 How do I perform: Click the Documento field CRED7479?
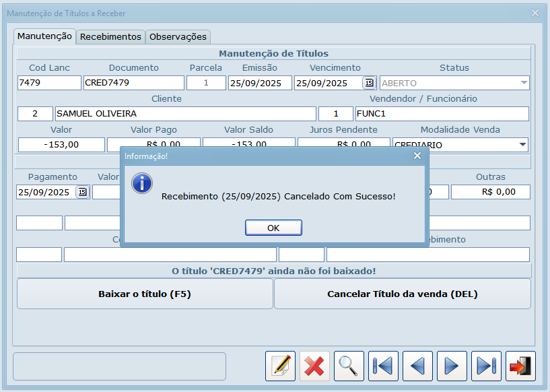click(x=133, y=83)
